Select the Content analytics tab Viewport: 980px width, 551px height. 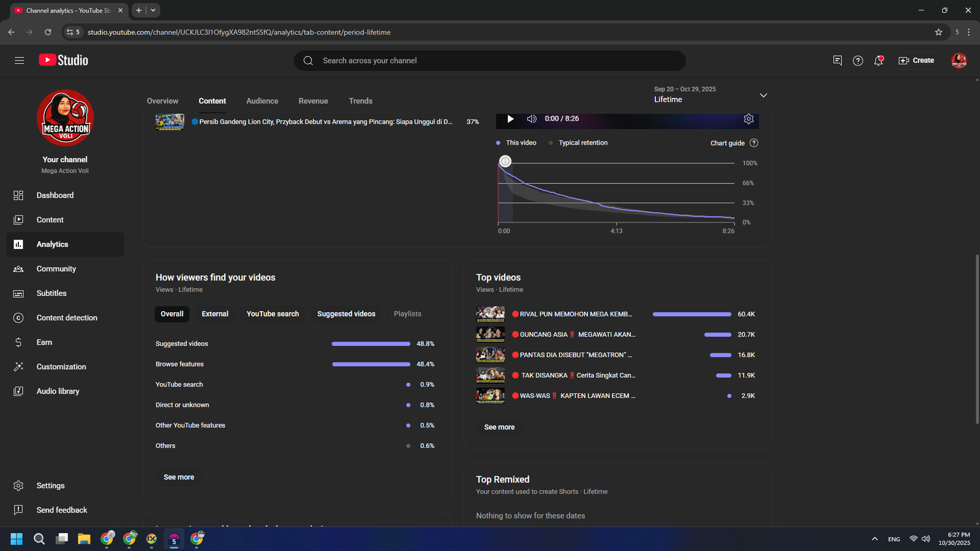[213, 101]
